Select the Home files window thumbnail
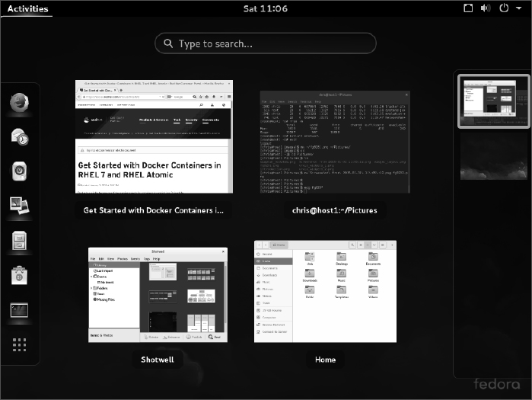This screenshot has width=532, height=400. click(325, 292)
